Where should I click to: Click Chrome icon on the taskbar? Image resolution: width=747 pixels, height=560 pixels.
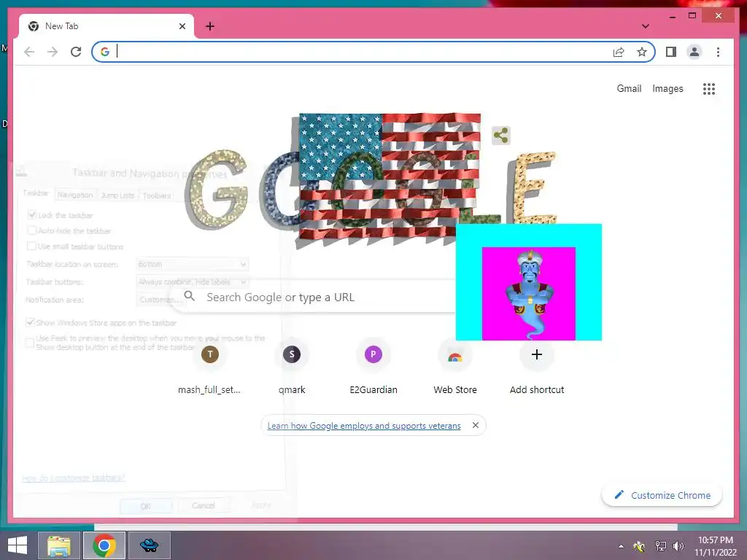104,545
